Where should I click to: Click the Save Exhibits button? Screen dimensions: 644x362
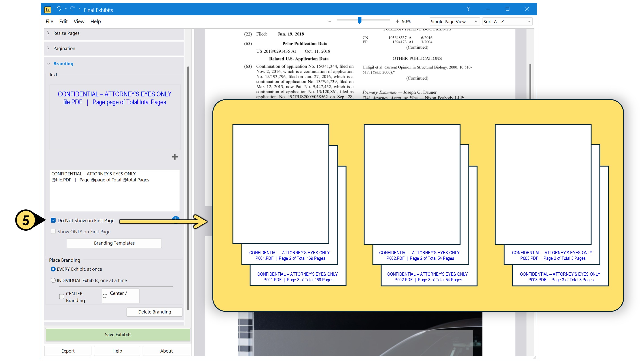tap(118, 335)
